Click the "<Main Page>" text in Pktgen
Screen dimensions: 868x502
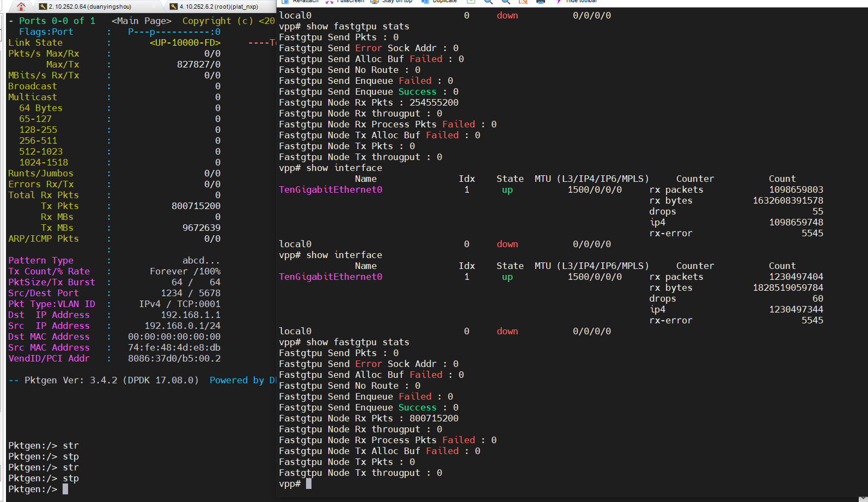point(142,21)
